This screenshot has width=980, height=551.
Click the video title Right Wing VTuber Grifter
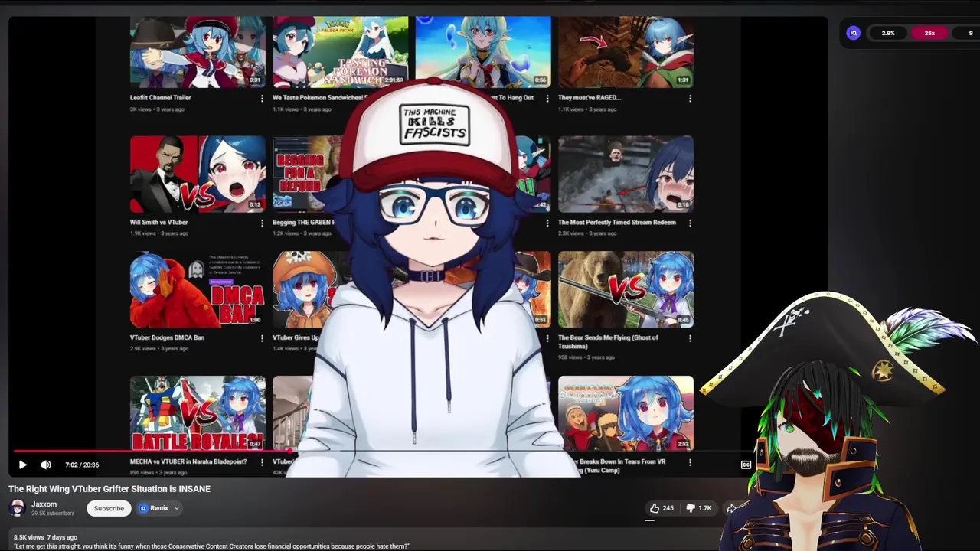pyautogui.click(x=109, y=488)
